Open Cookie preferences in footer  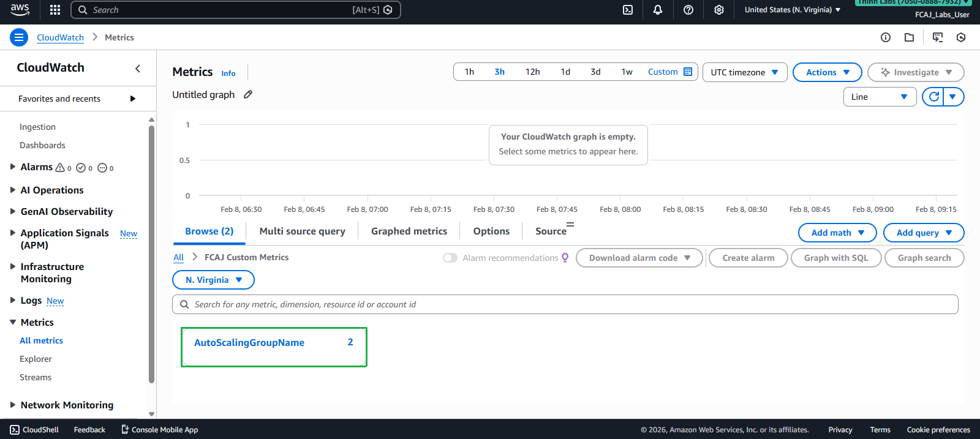point(938,430)
